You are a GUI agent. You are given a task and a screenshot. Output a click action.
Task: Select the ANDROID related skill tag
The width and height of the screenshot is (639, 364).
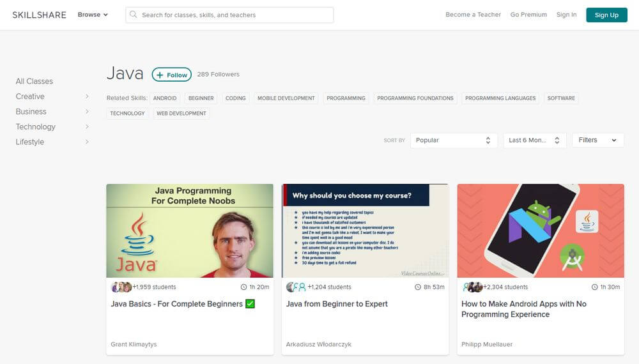coord(165,98)
